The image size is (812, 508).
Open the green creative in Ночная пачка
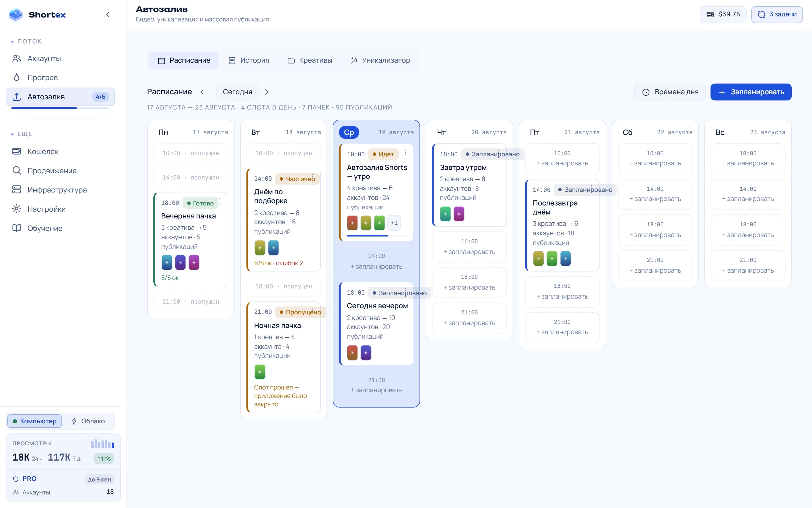[260, 372]
